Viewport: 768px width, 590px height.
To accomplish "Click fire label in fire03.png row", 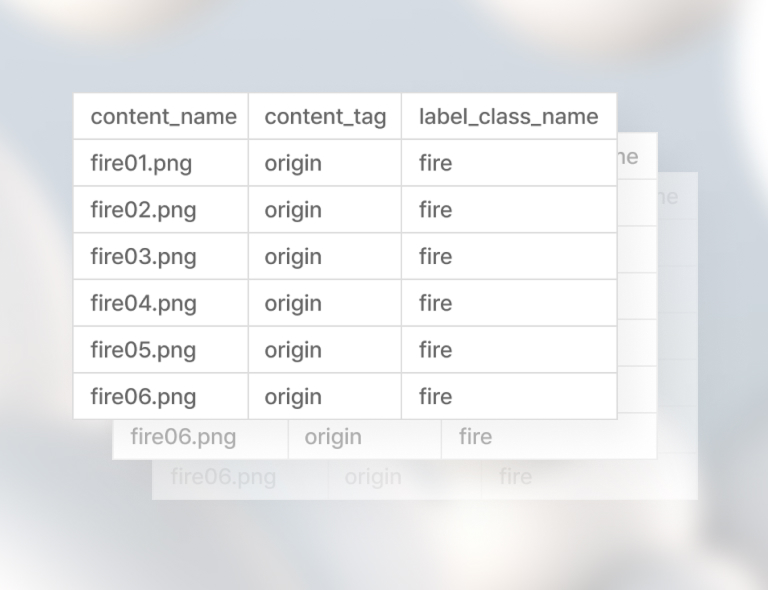I will tap(435, 257).
